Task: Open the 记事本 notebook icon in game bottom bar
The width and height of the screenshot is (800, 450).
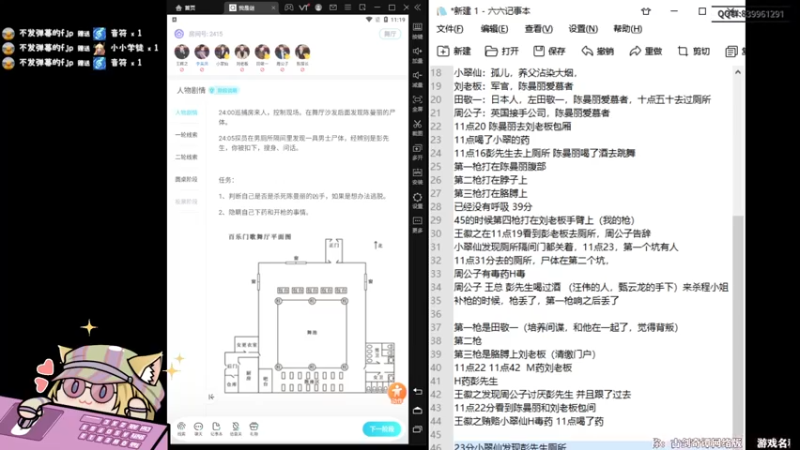Action: [x=216, y=429]
